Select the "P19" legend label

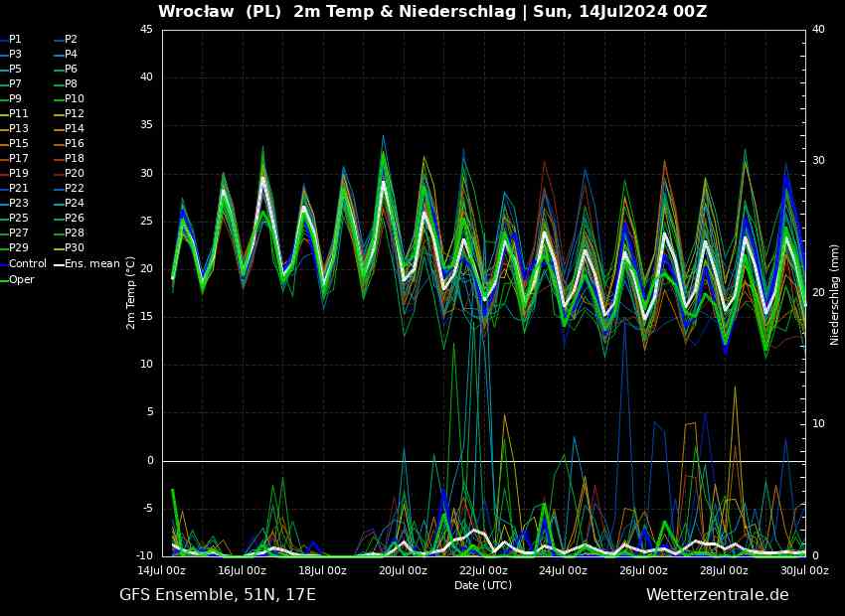(x=18, y=174)
